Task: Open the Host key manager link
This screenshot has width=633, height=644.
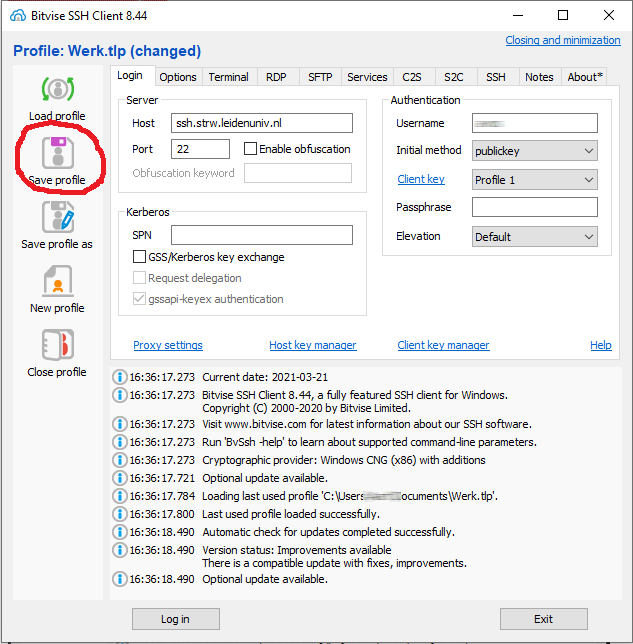Action: [x=312, y=345]
